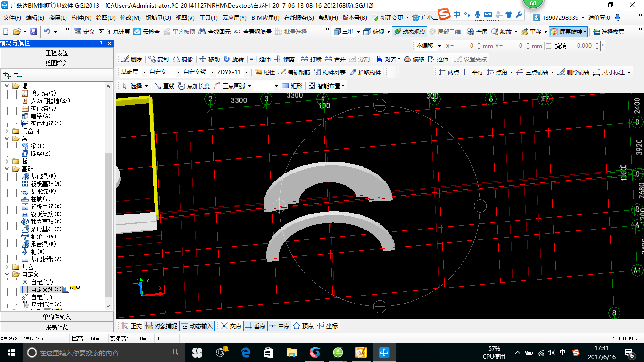
Task: Select the 镜像 mirror tool
Action: (x=183, y=59)
